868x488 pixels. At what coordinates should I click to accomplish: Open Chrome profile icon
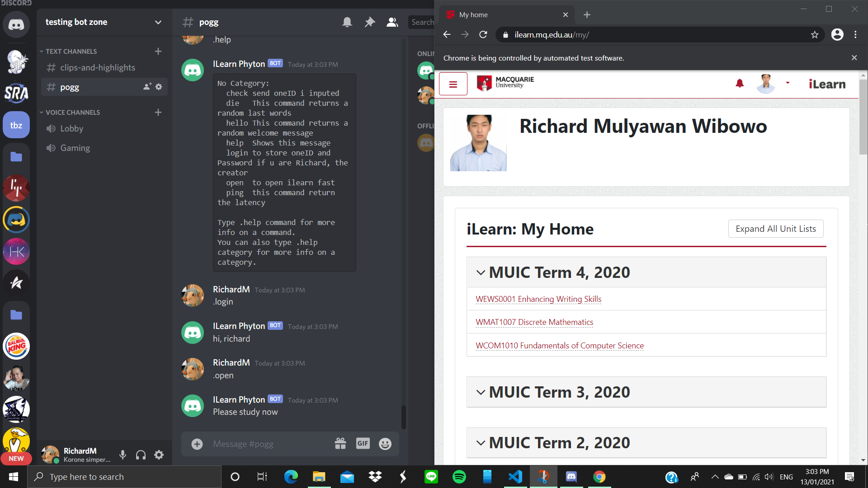tap(837, 34)
